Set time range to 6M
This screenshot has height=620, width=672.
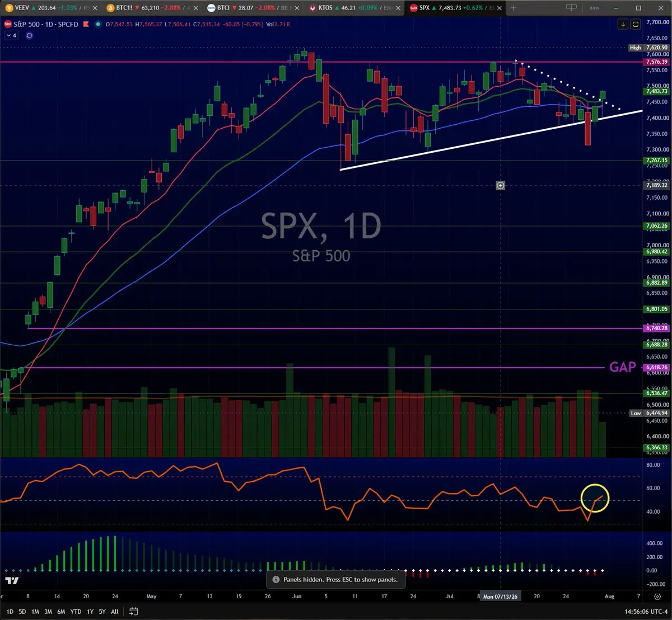[61, 612]
